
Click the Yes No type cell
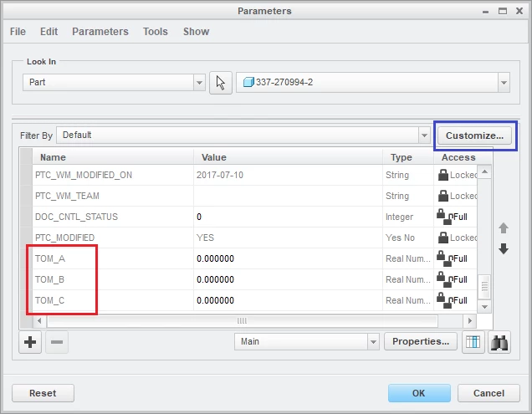(x=408, y=238)
